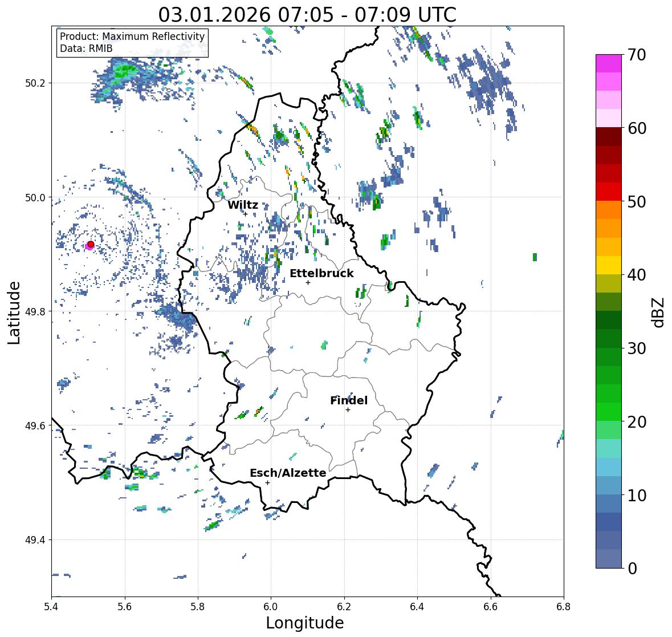Screen dimensions: 672x637
Task: Click the 5.6 longitude tick label
Action: click(x=125, y=607)
